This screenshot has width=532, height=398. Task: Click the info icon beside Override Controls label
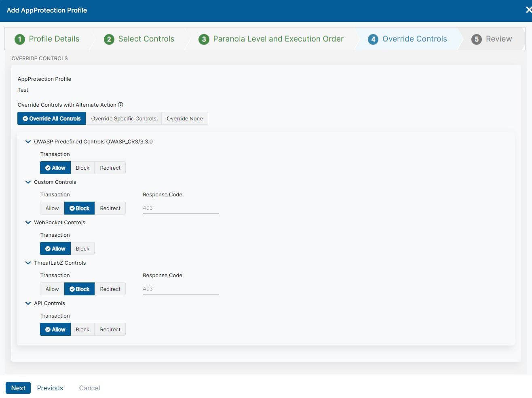click(x=120, y=105)
